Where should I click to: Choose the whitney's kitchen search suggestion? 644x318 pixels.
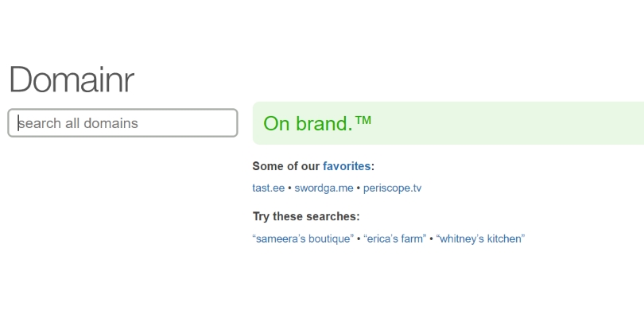click(x=481, y=238)
